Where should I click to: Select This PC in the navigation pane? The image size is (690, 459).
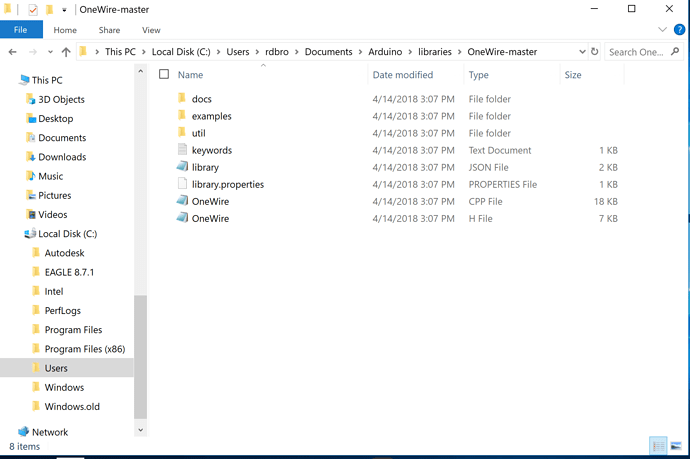[47, 80]
